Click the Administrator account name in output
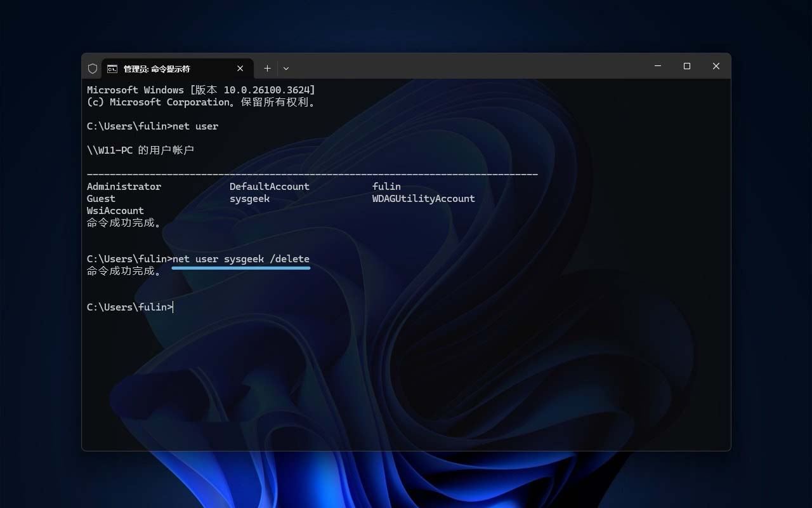 pyautogui.click(x=124, y=187)
